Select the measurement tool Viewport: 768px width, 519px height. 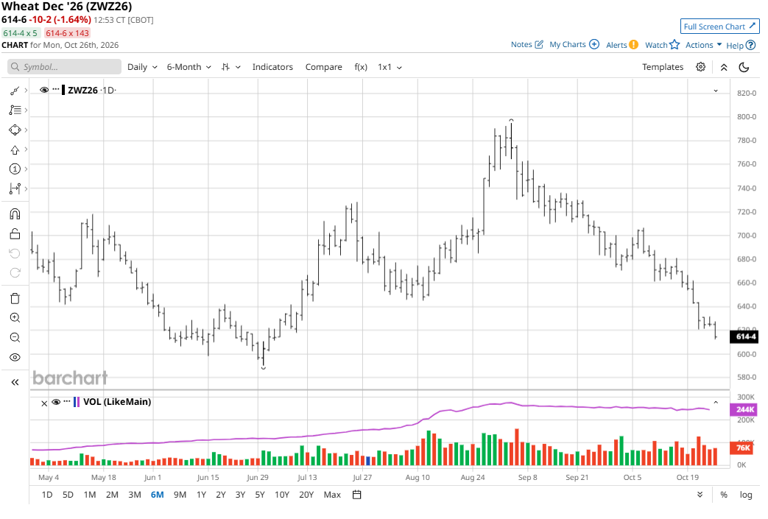tap(15, 189)
